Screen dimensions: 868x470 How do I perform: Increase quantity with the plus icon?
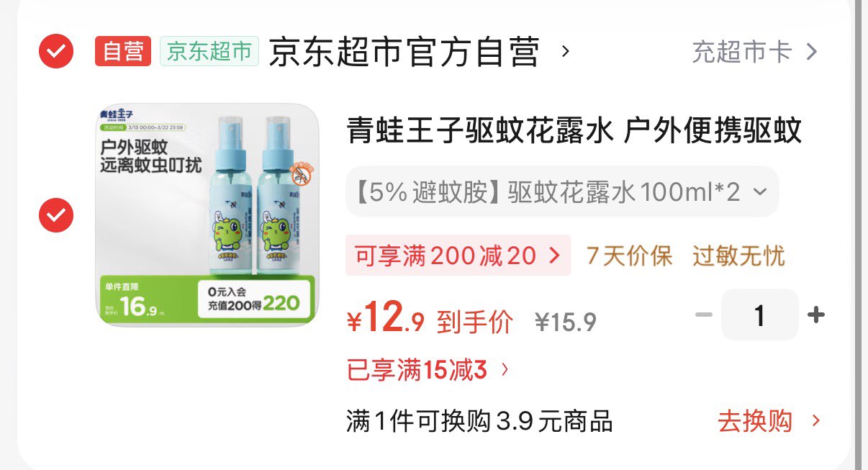816,315
